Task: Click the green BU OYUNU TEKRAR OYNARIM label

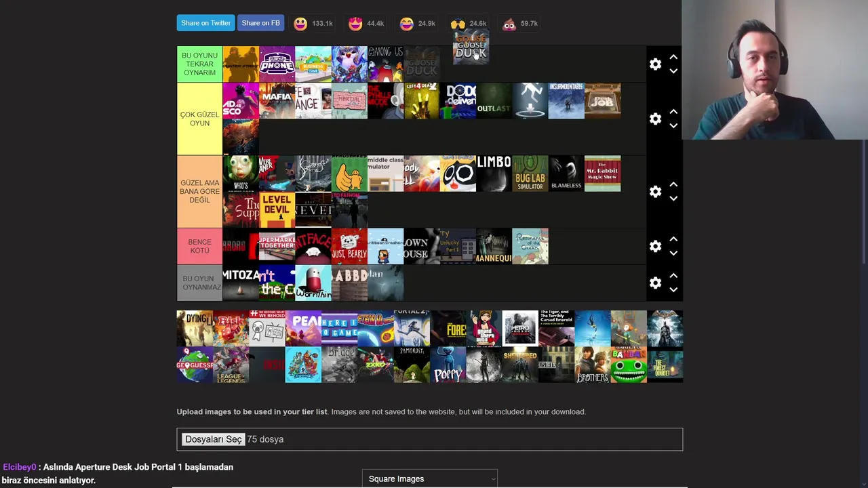Action: 199,64
